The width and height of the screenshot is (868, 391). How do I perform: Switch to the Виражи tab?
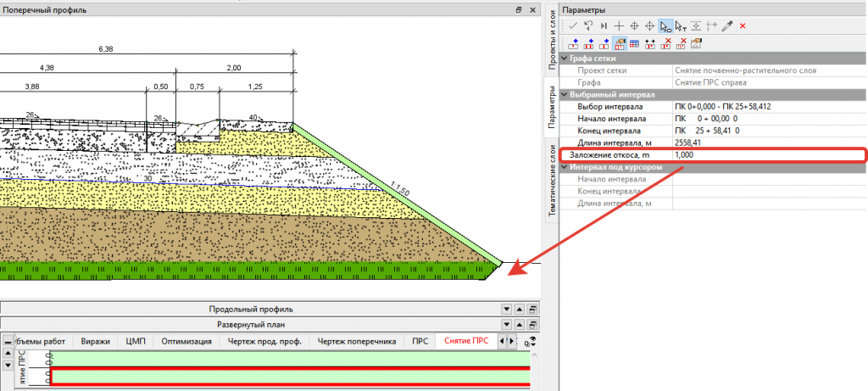click(x=95, y=341)
